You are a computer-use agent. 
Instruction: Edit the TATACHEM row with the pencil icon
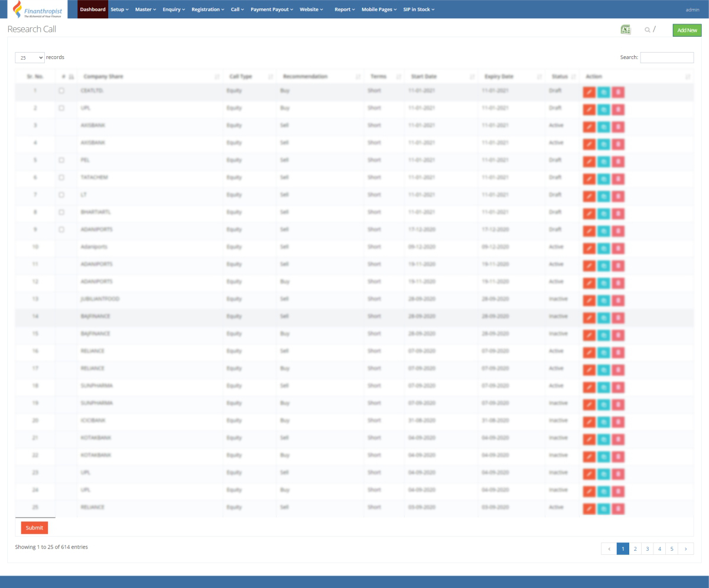click(x=589, y=178)
